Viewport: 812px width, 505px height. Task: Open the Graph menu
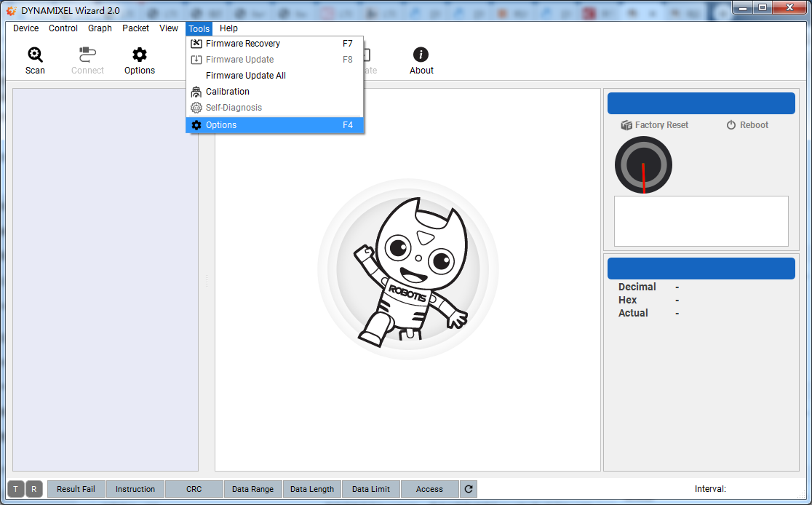pyautogui.click(x=100, y=28)
